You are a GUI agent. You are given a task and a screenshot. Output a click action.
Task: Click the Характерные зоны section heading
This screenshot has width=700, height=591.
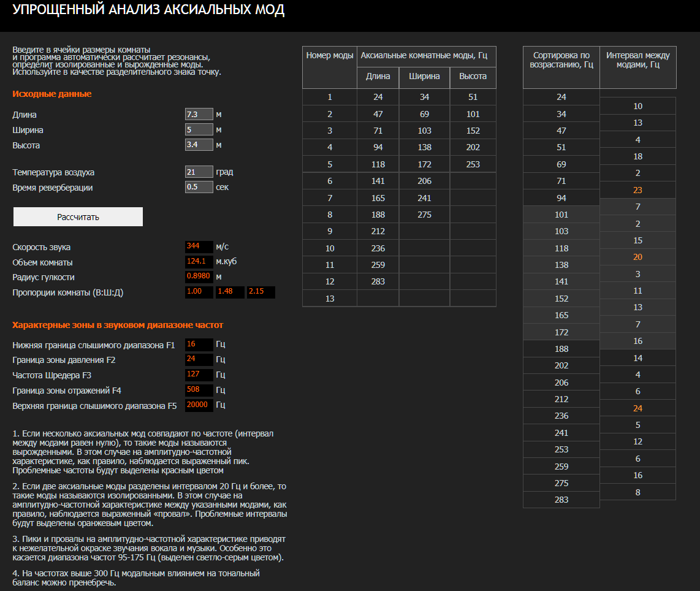(x=118, y=325)
